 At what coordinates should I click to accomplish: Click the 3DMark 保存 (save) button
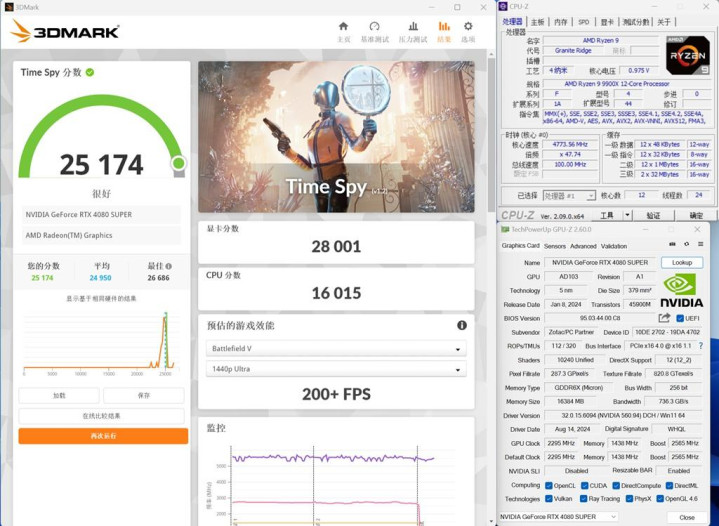144,395
